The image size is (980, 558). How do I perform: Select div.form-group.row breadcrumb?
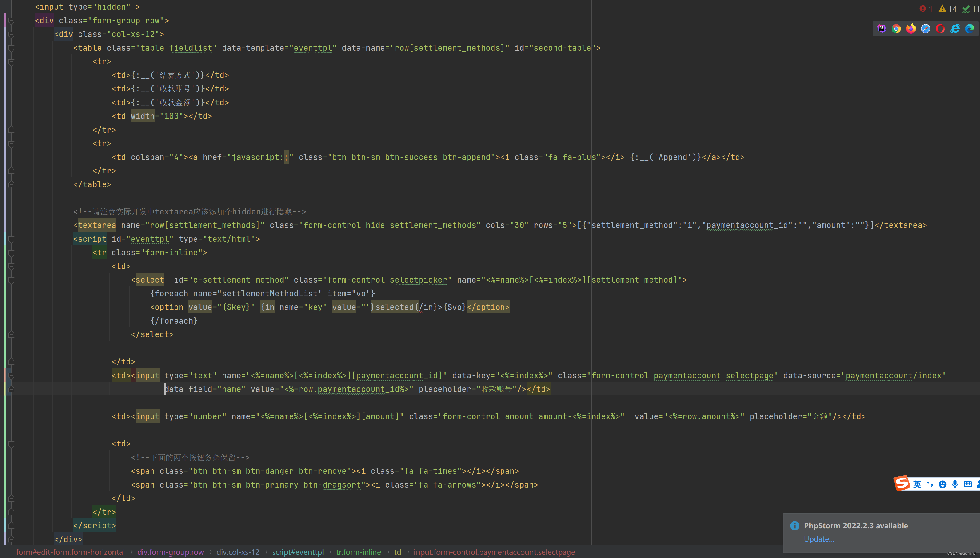[x=170, y=552]
